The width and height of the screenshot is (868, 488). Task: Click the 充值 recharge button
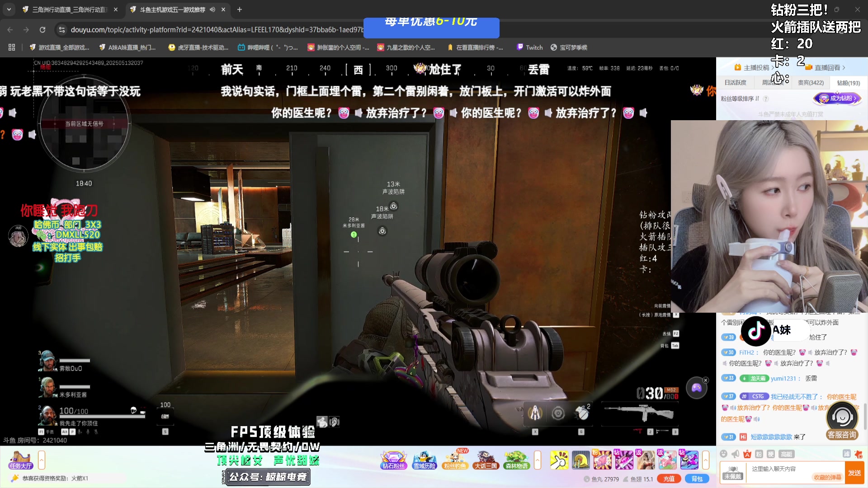click(x=669, y=479)
